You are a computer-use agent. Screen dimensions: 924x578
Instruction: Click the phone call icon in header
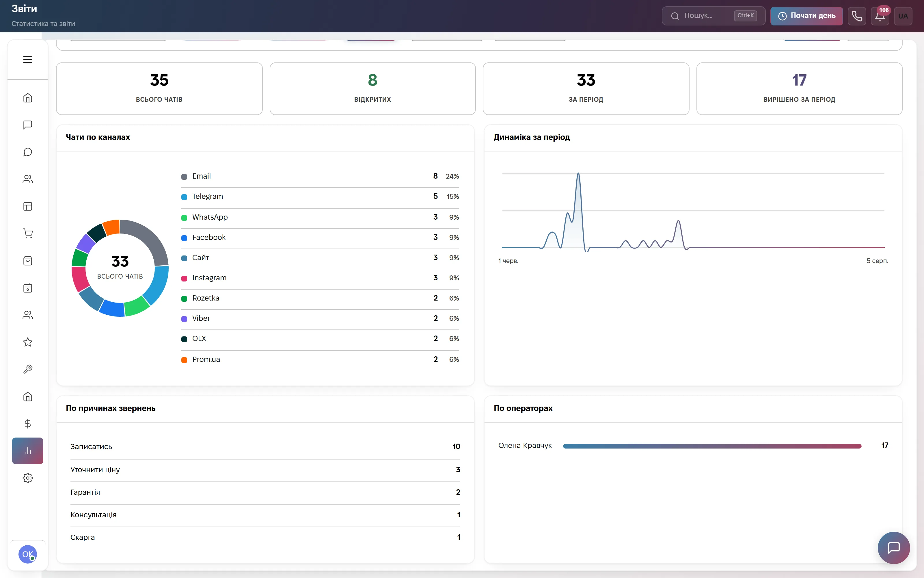[857, 16]
